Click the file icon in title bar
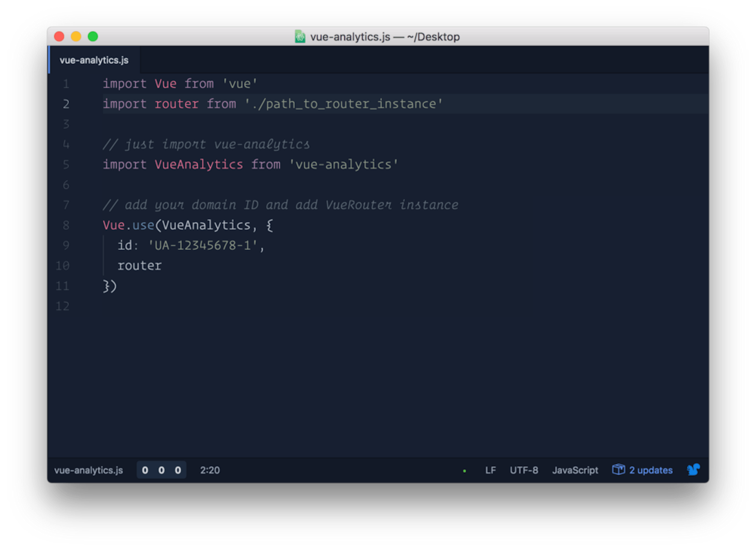 [x=300, y=36]
